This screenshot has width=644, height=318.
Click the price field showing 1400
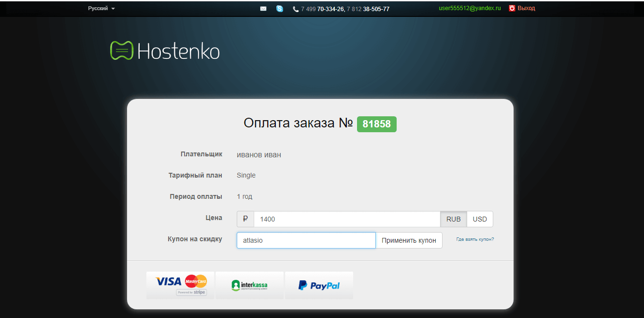point(346,219)
